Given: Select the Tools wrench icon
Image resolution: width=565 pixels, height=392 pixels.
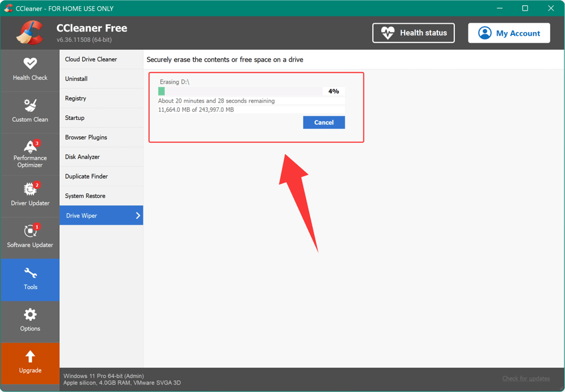Looking at the screenshot, I should pos(30,273).
